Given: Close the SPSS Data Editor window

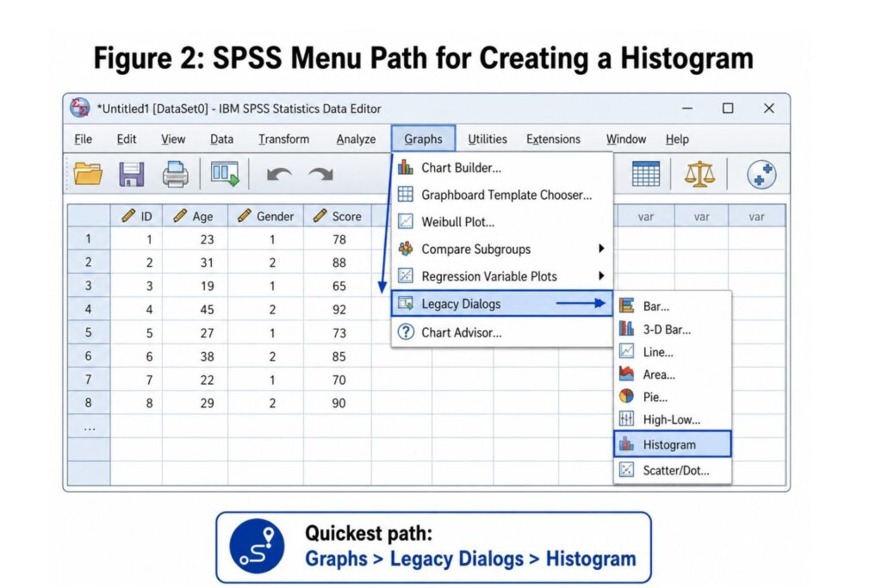Looking at the screenshot, I should tap(769, 108).
